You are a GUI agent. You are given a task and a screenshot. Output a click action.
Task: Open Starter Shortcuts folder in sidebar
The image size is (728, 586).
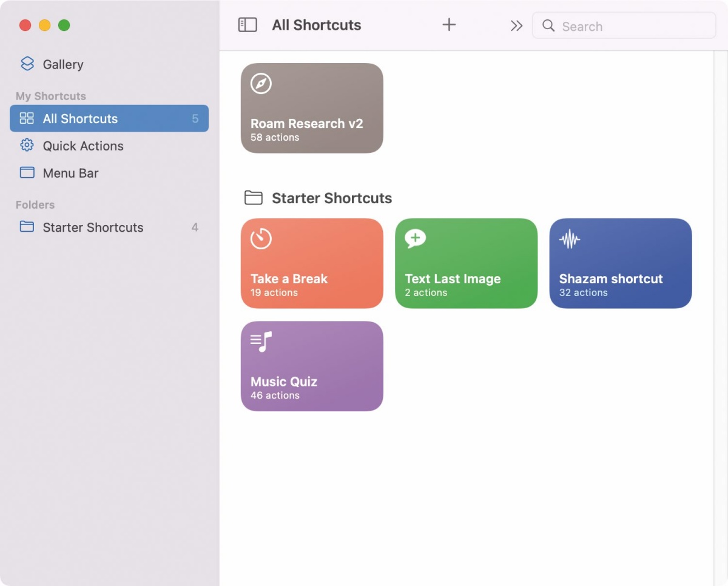(109, 227)
